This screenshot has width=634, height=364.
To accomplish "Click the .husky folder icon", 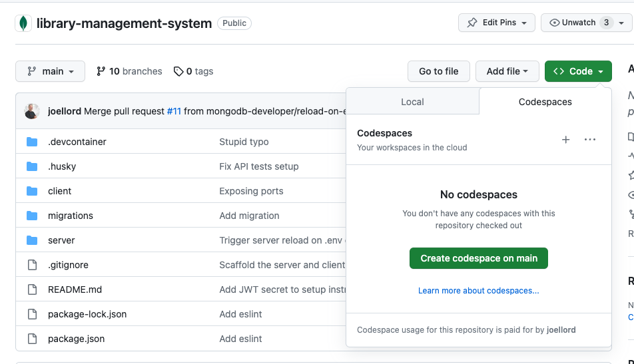I will point(32,166).
